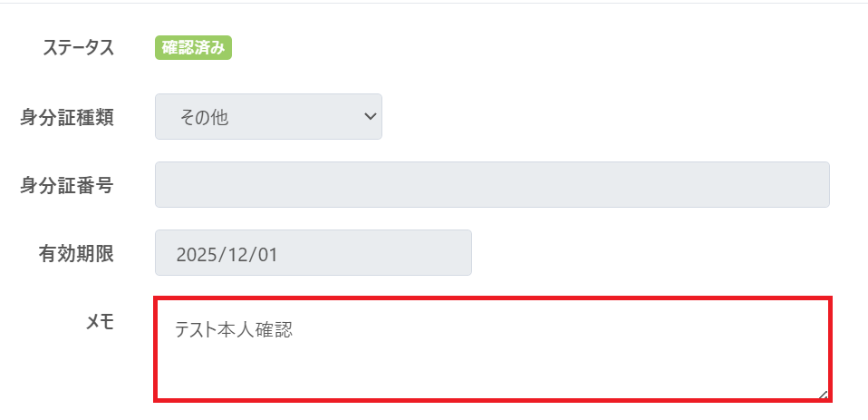The width and height of the screenshot is (868, 420).
Task: Open the 身分証種類 dropdown
Action: (x=268, y=117)
